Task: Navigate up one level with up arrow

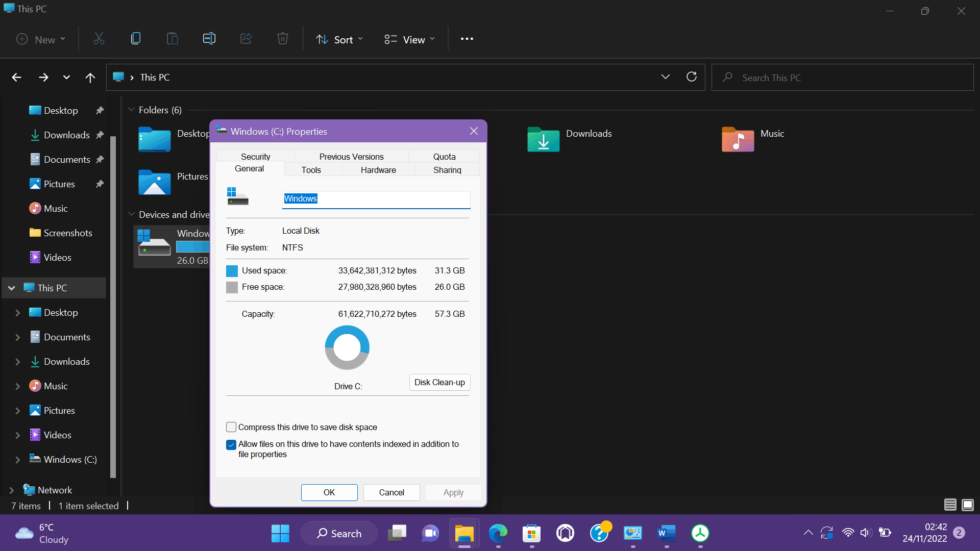Action: click(x=90, y=78)
